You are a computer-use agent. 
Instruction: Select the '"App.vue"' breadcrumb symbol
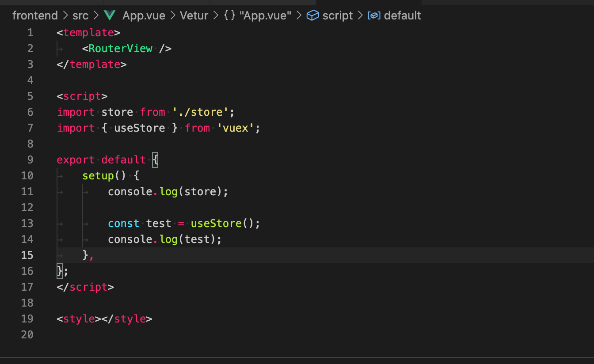pos(265,15)
